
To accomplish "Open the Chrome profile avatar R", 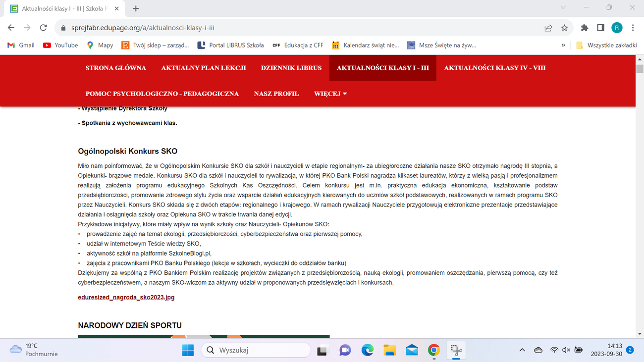I will pyautogui.click(x=617, y=28).
